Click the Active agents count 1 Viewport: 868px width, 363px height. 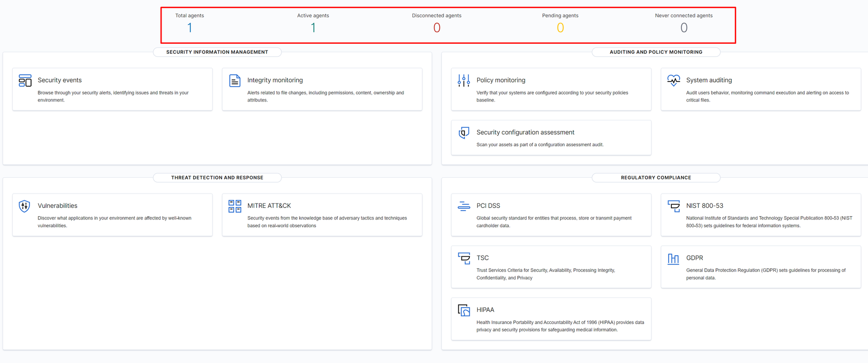pos(313,28)
